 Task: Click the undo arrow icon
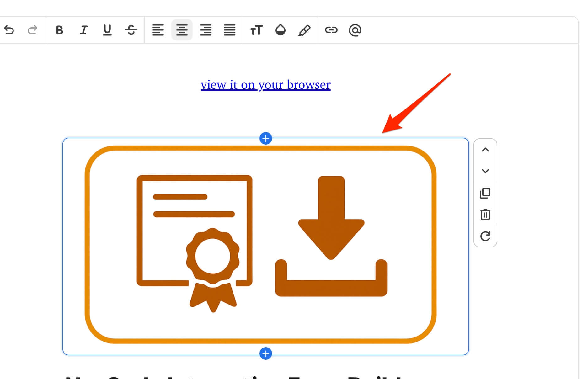(x=9, y=30)
